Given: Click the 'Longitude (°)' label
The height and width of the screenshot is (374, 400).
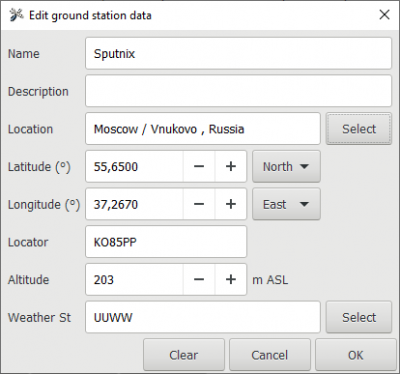Looking at the screenshot, I should [x=44, y=204].
